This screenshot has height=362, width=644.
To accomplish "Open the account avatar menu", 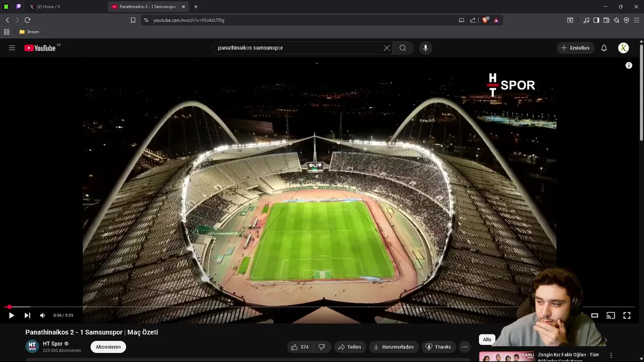I will point(623,48).
